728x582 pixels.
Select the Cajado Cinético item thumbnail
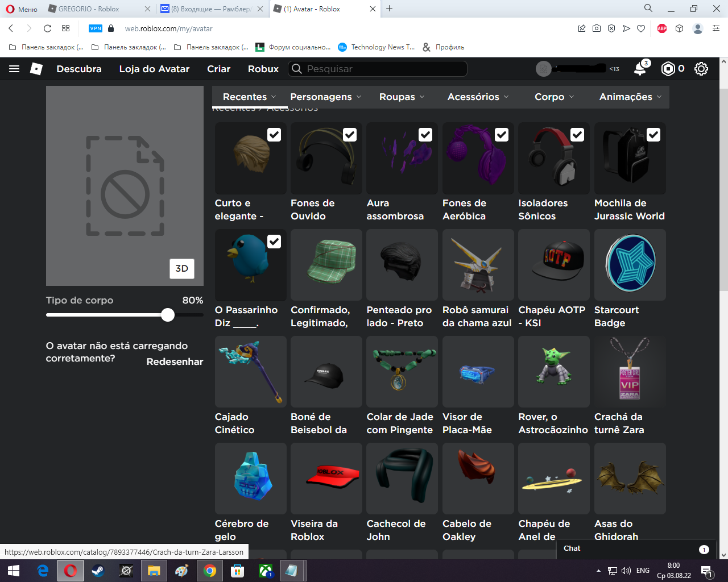(x=251, y=372)
